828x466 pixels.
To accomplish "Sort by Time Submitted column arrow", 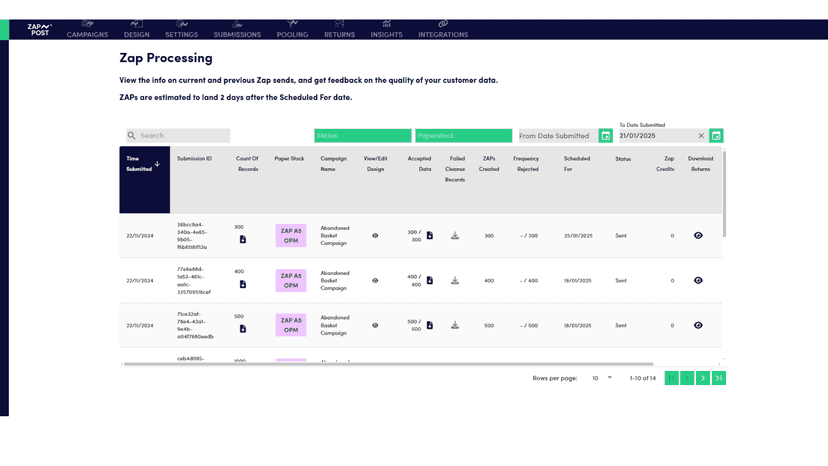I will (157, 164).
